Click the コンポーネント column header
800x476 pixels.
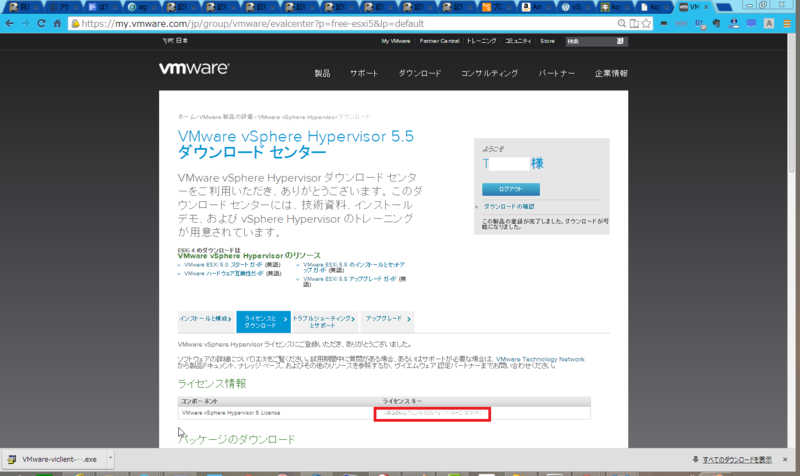[x=199, y=401]
